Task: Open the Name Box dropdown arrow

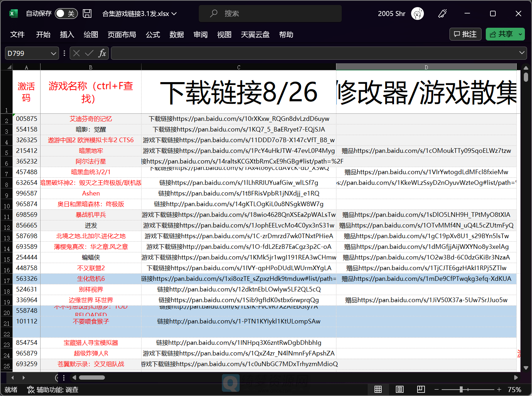Action: pyautogui.click(x=54, y=53)
